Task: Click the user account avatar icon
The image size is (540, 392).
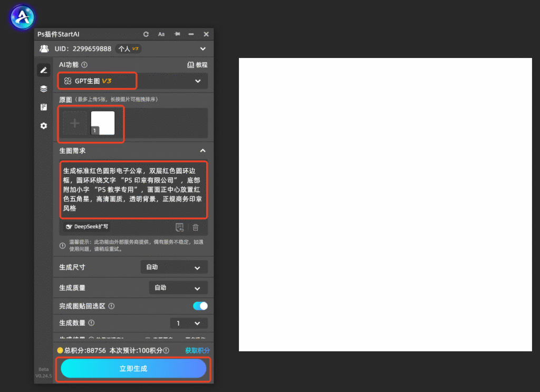Action: tap(44, 49)
